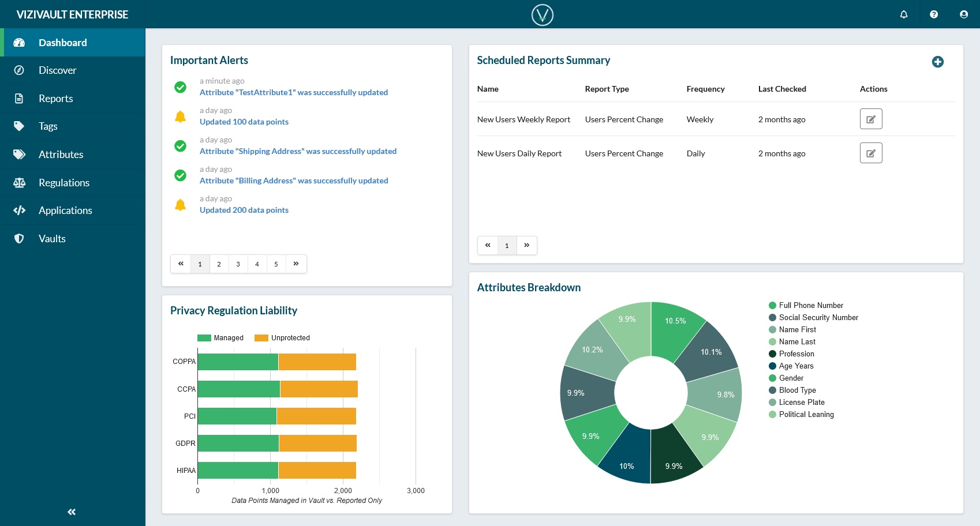Click the Vaults shield icon
The height and width of the screenshot is (526, 980).
click(19, 239)
